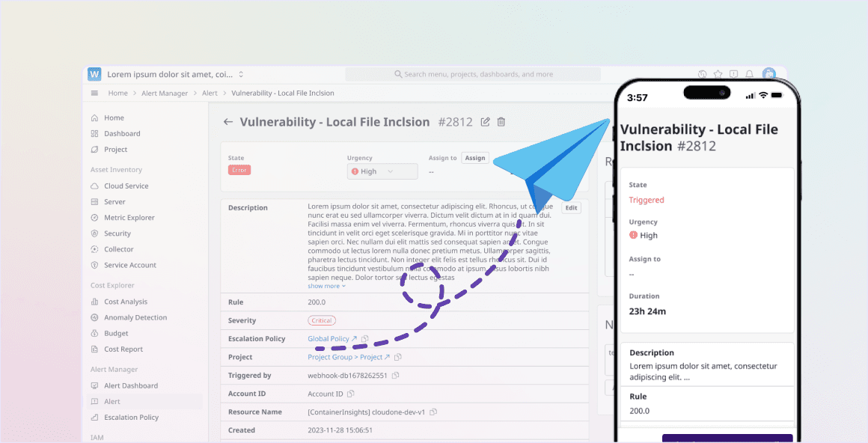Expand description with show more
Viewport: 868px width, 443px height.
[326, 287]
